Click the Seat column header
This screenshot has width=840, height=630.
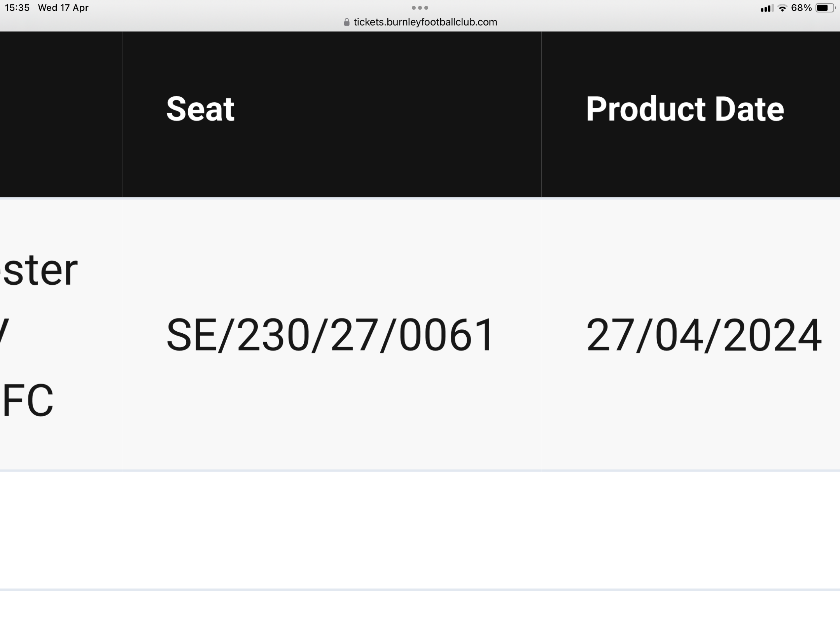click(200, 109)
